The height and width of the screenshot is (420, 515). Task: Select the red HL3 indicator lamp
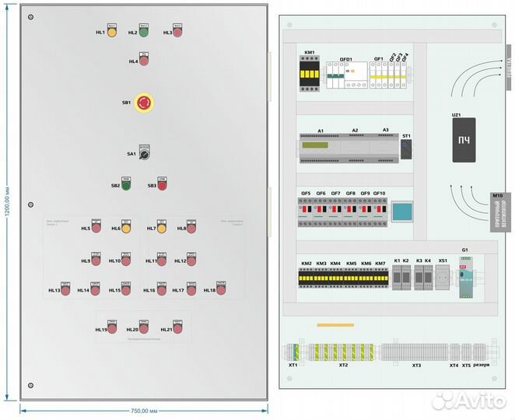(177, 32)
